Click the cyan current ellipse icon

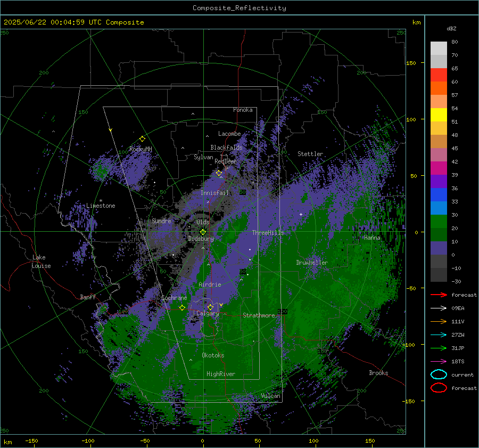(x=439, y=374)
